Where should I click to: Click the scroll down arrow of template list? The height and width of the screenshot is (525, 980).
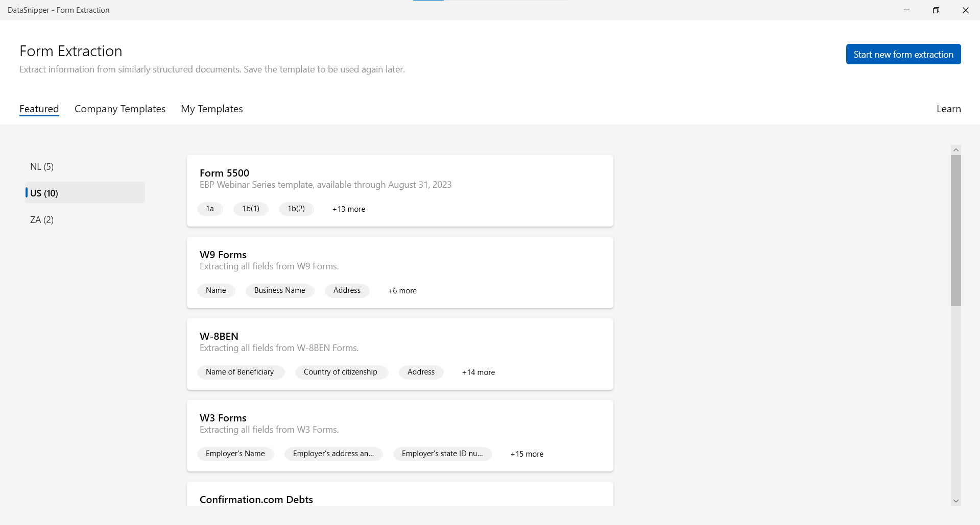pos(955,501)
